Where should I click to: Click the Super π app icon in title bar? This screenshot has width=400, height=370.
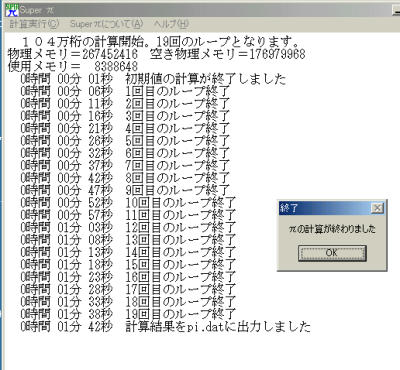pos(12,10)
